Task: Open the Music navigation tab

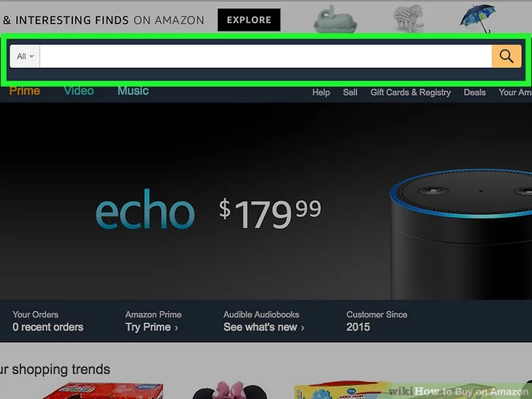Action: (133, 91)
